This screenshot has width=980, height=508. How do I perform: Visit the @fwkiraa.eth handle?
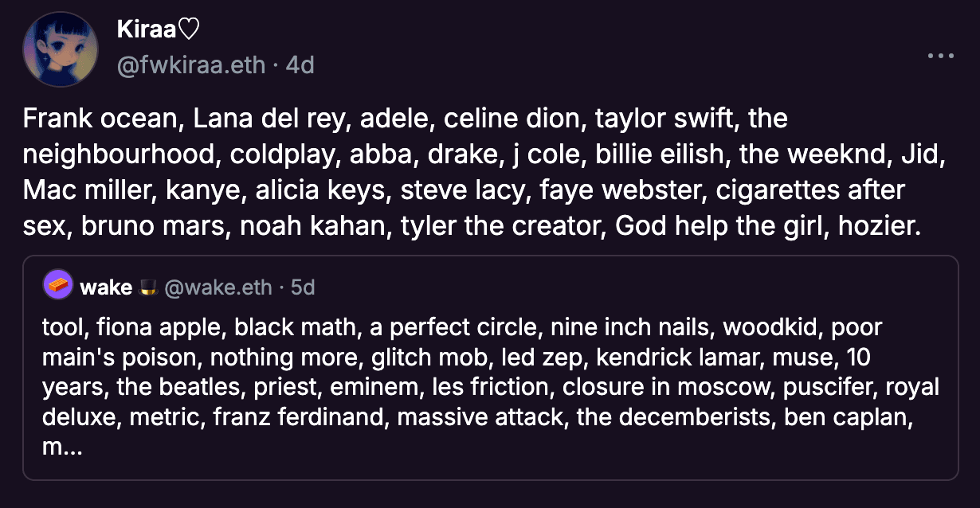pos(190,64)
